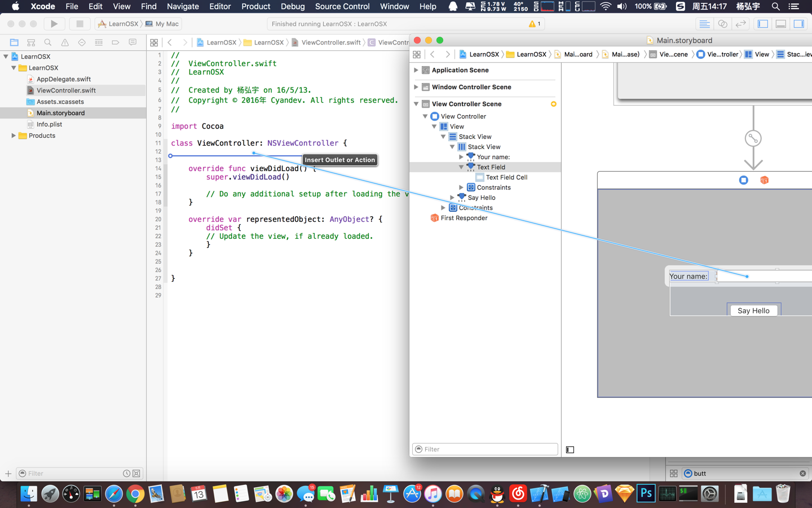Click the Run (play) button in toolbar
Image resolution: width=812 pixels, height=508 pixels.
tap(54, 24)
